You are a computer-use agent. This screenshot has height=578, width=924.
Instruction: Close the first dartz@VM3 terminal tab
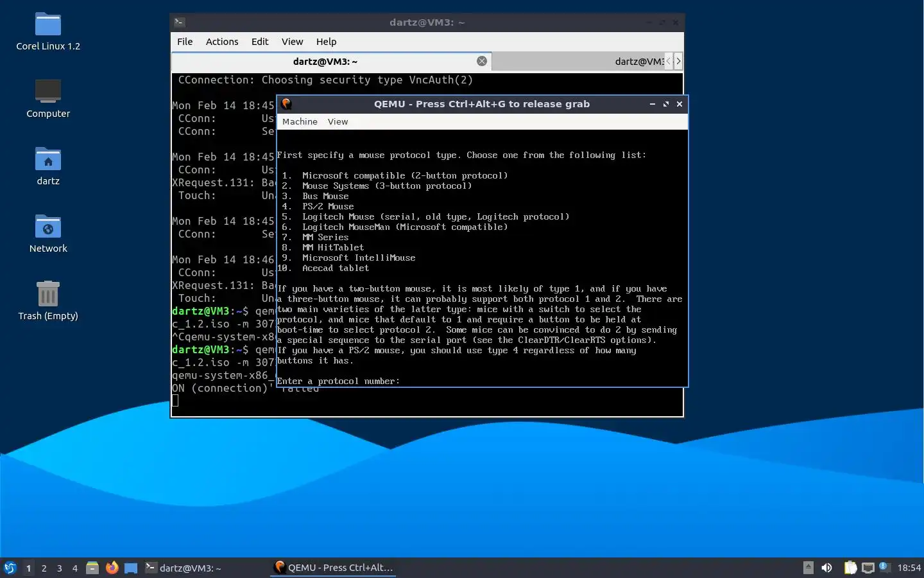coord(482,61)
